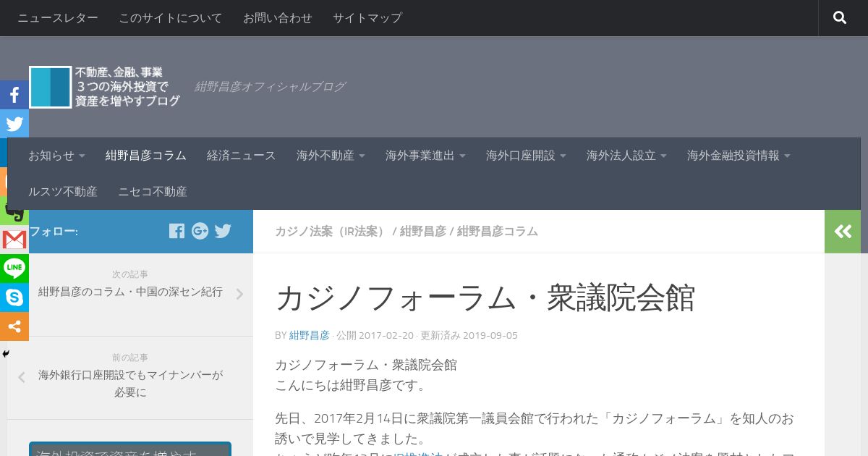Open カジノ法案（IR法案） breadcrumb category
Screen dimensions: 868x456
pyautogui.click(x=332, y=232)
